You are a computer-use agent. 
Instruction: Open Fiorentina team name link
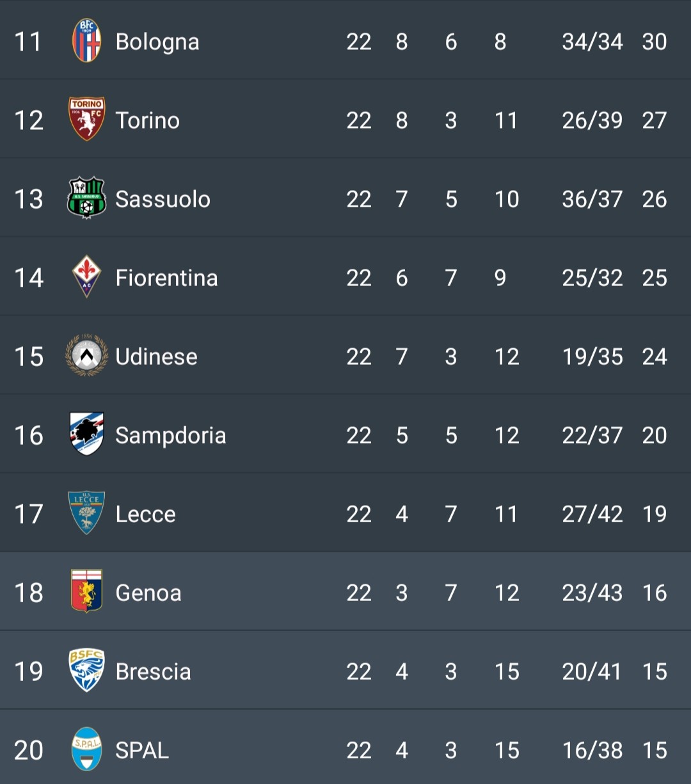click(166, 278)
